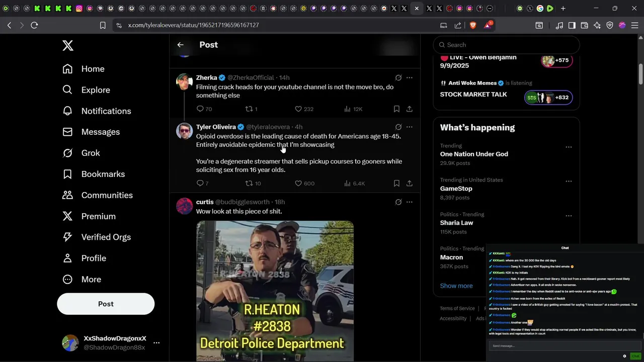
Task: Open Leo AI sparkle icon in toolbar
Action: [597, 25]
